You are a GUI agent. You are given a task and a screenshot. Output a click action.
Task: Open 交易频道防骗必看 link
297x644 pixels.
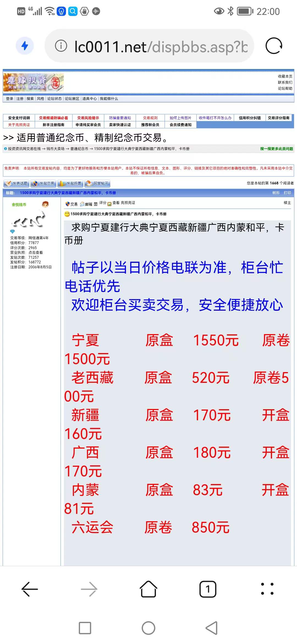pos(53,118)
